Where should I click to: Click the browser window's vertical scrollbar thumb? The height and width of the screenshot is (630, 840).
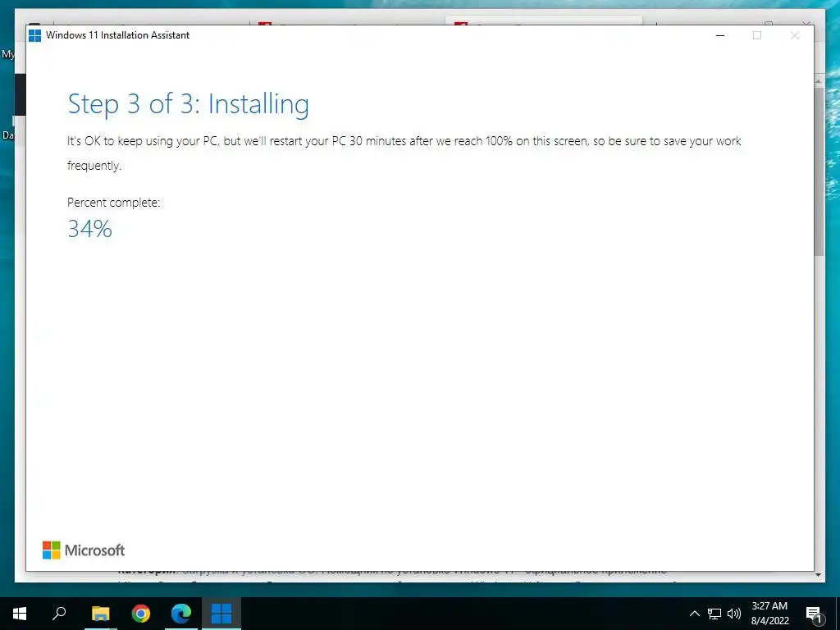(819, 171)
